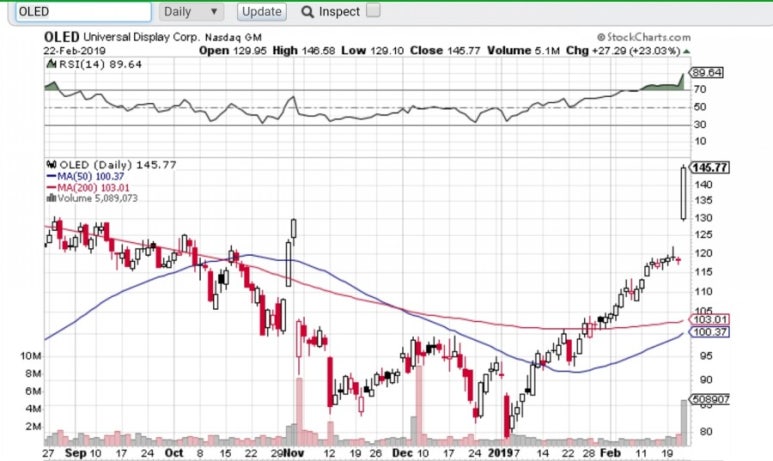Viewport: 773px width, 461px height.
Task: Click the Volume 5,089,073 legend text
Action: [98, 198]
